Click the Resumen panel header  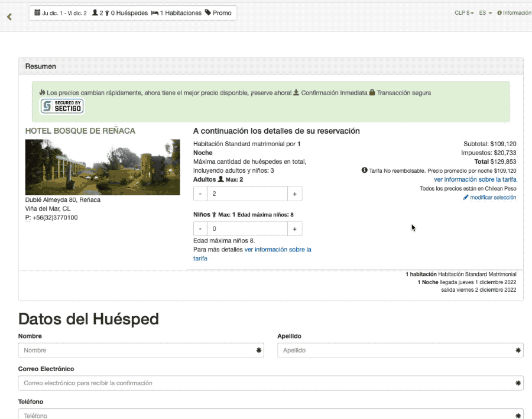tap(271, 66)
